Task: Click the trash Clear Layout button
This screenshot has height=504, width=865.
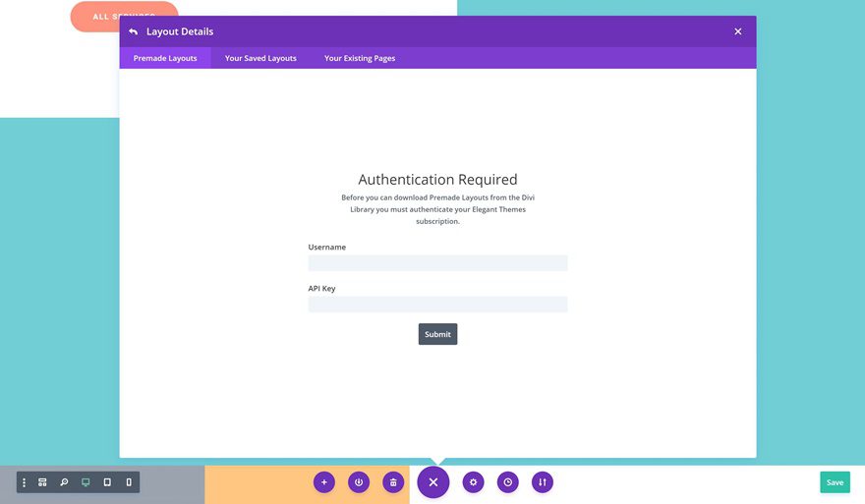Action: click(393, 482)
